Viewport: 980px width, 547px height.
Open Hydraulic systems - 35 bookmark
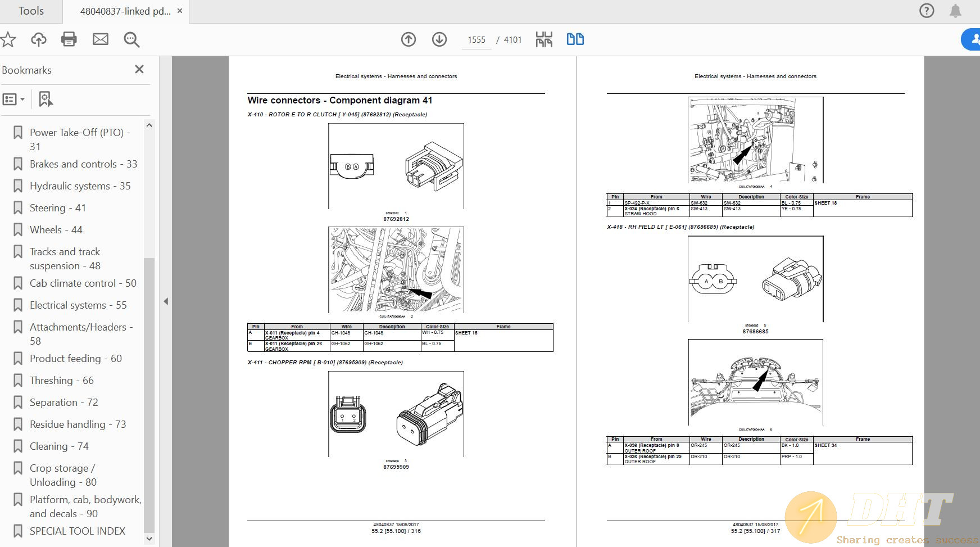(80, 186)
